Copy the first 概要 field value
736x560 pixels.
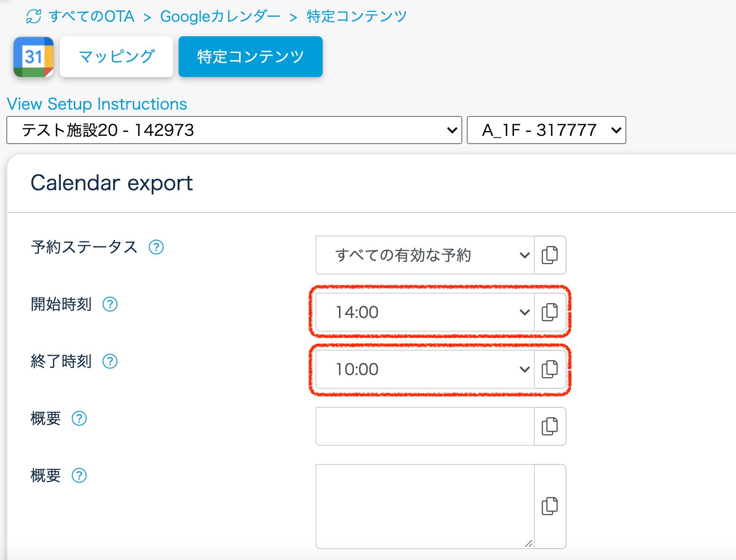coord(550,426)
